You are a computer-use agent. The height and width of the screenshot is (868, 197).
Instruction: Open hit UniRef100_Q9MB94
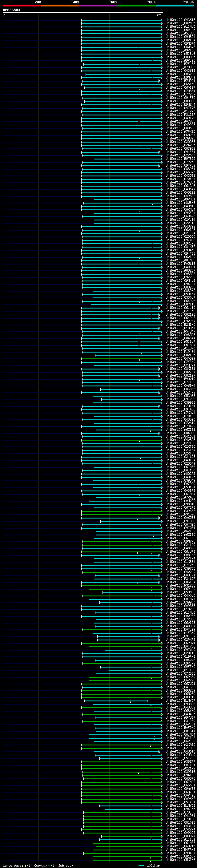(x=180, y=37)
